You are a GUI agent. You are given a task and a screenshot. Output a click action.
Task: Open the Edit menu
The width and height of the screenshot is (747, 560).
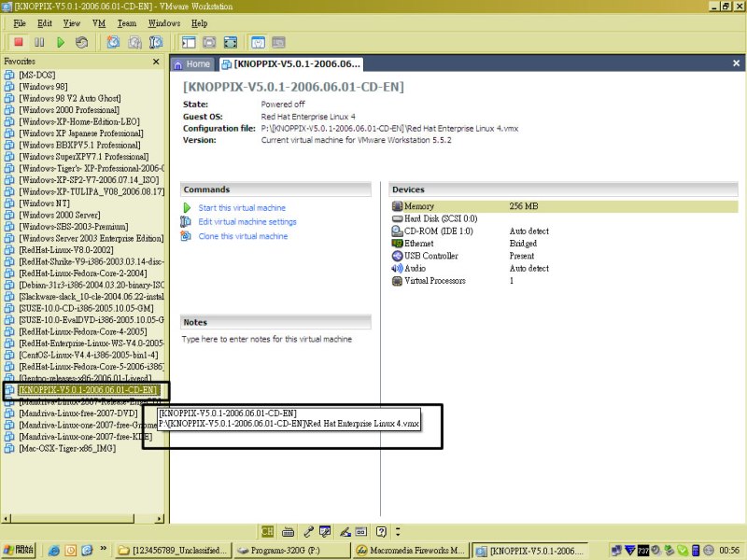[x=44, y=23]
